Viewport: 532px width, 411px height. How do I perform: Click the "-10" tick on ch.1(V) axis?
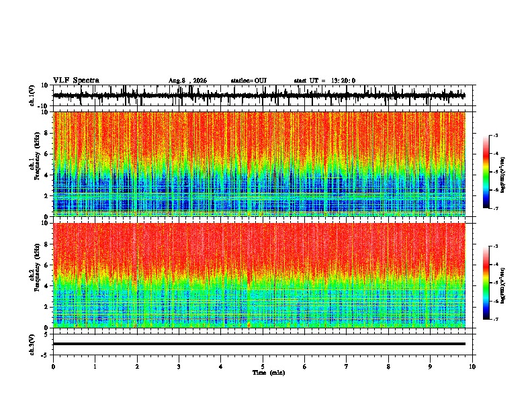44,106
